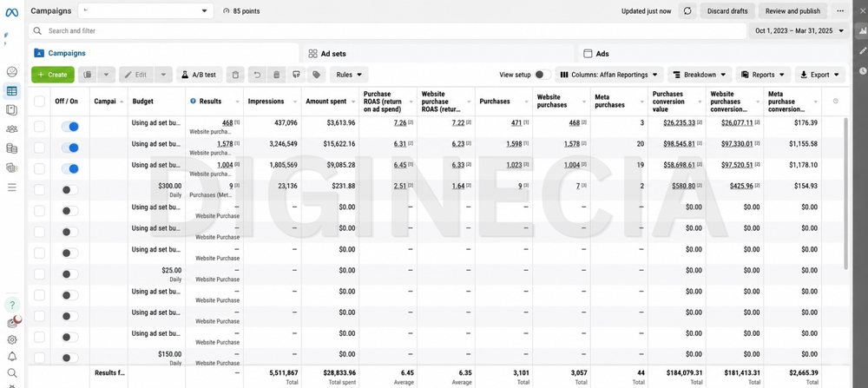Click the sidebar search magnifier icon
This screenshot has height=388, width=868.
(11, 373)
